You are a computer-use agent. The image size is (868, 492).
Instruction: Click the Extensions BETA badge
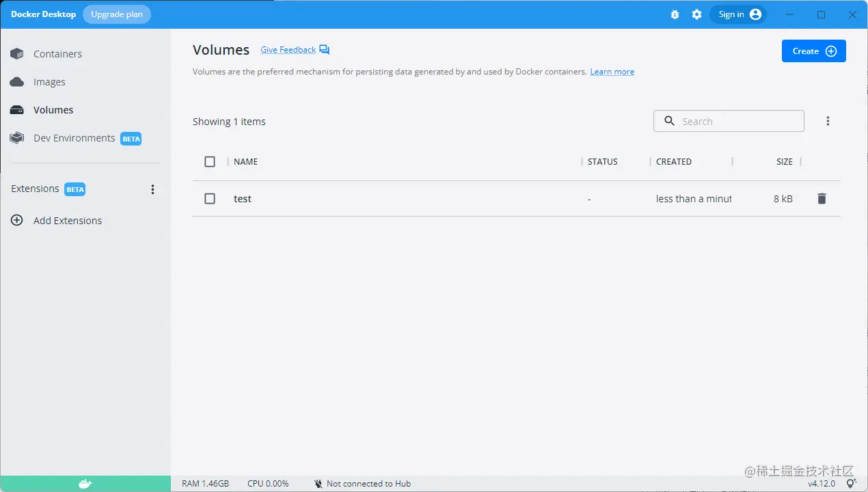click(75, 189)
